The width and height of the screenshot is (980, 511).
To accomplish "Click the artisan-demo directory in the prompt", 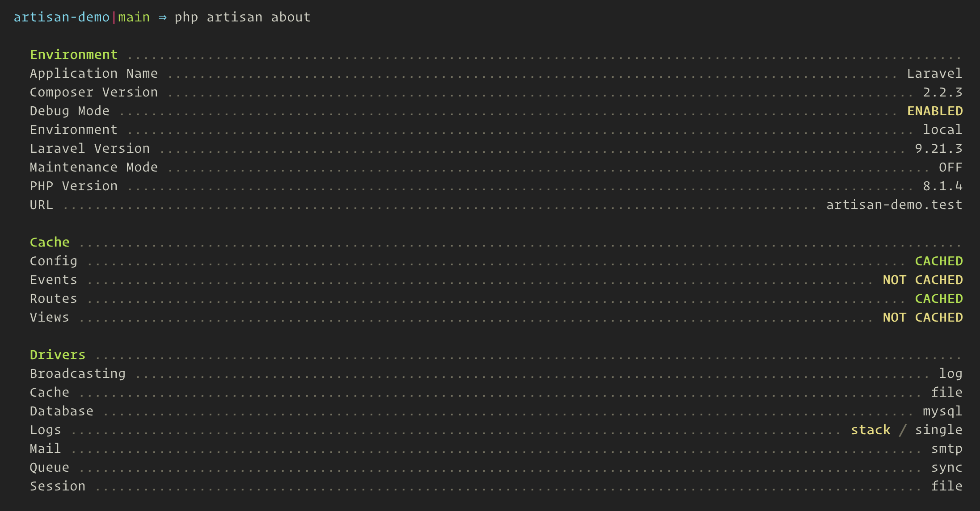I will 62,17.
